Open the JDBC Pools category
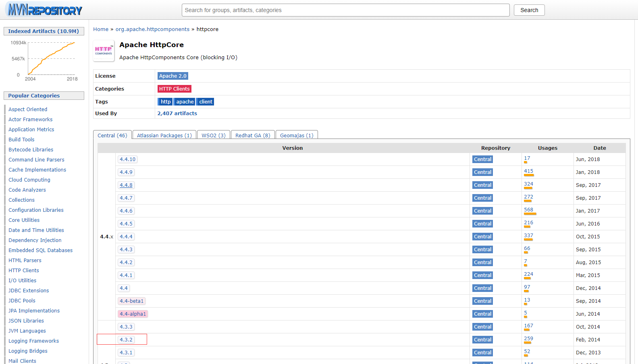This screenshot has height=364, width=638. 22,301
